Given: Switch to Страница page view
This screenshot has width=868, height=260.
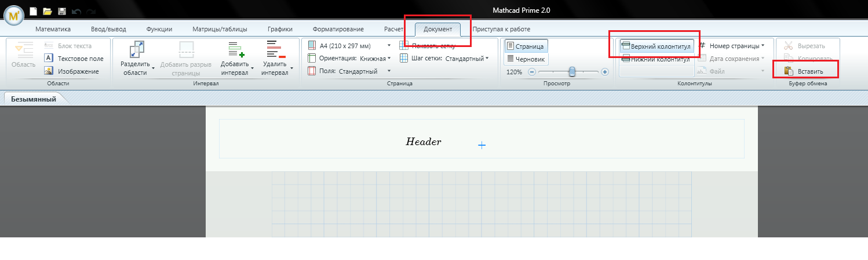Looking at the screenshot, I should 526,46.
